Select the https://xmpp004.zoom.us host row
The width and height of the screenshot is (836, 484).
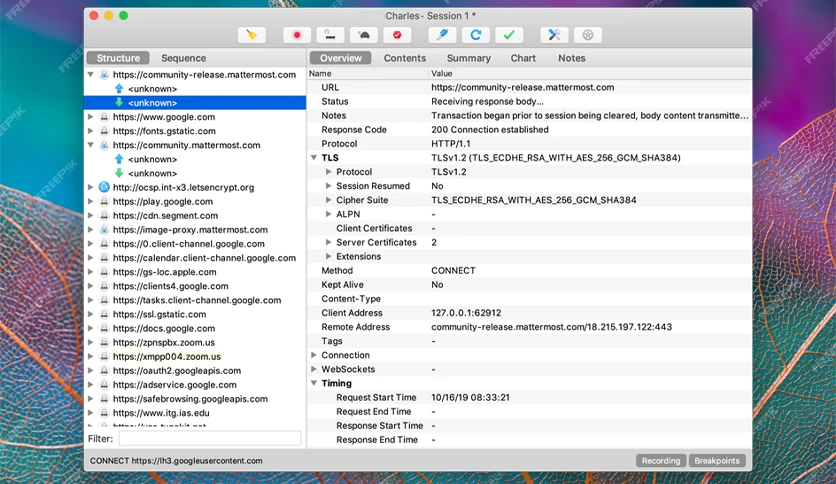[195, 357]
